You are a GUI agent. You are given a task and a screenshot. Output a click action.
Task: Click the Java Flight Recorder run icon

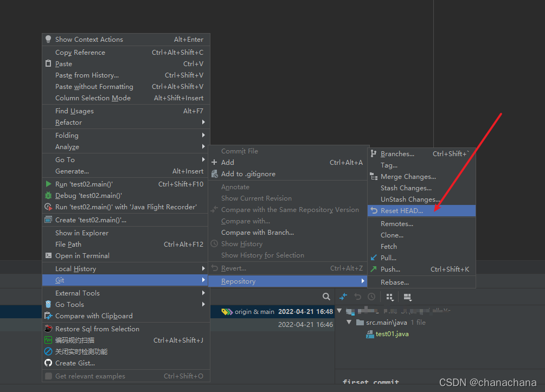click(x=48, y=207)
